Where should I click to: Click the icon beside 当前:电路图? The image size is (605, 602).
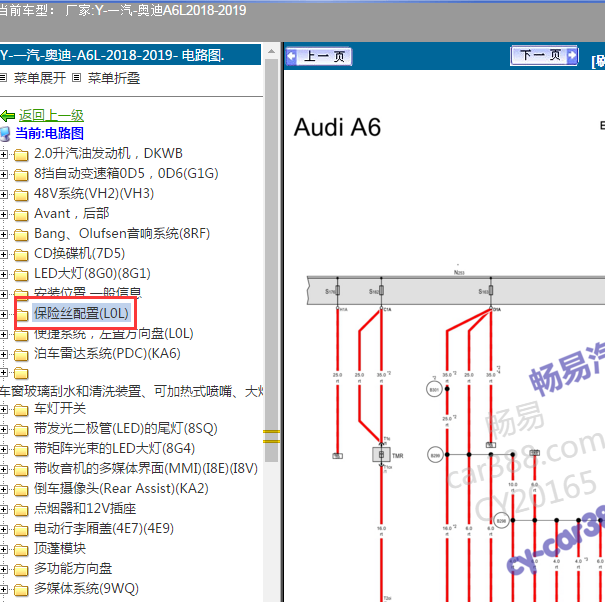(x=5, y=134)
